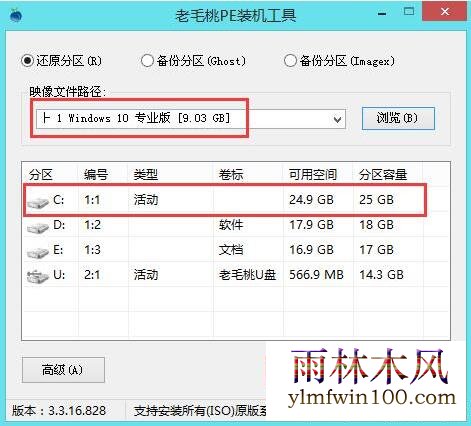This screenshot has height=426, width=471.
Task: Select the D: 软件 partition row
Action: click(x=236, y=225)
